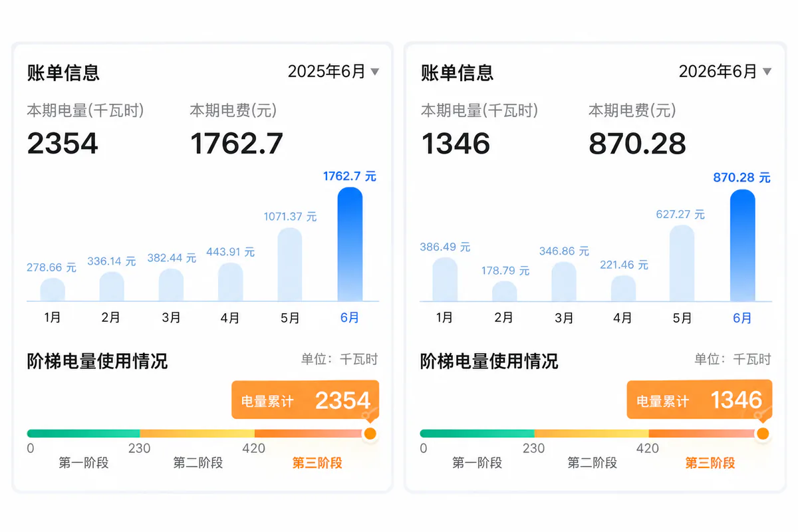
Task: Open the 2026年6月 month dropdown
Action: point(725,71)
